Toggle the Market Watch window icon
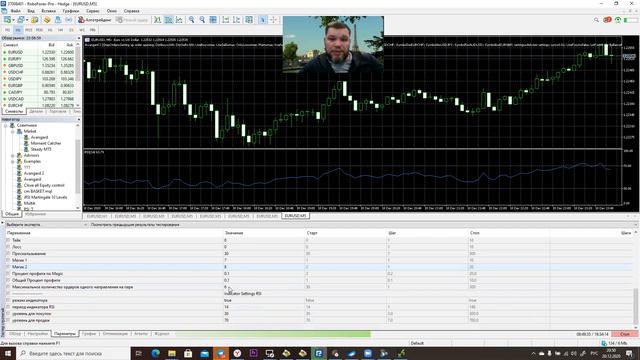Viewport: 640px width, 360px height. (35, 20)
